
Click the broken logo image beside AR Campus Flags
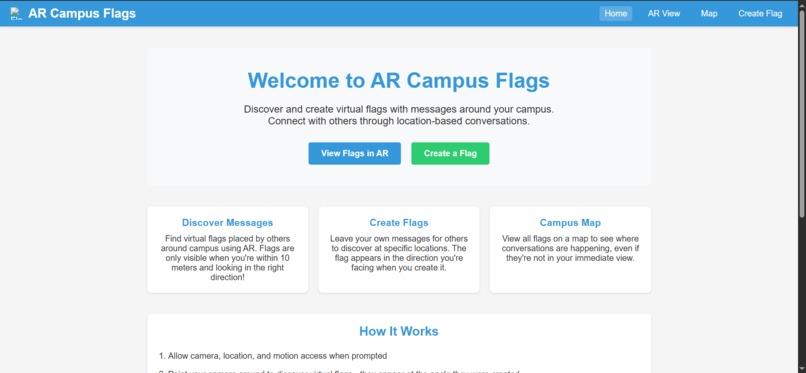pos(16,13)
